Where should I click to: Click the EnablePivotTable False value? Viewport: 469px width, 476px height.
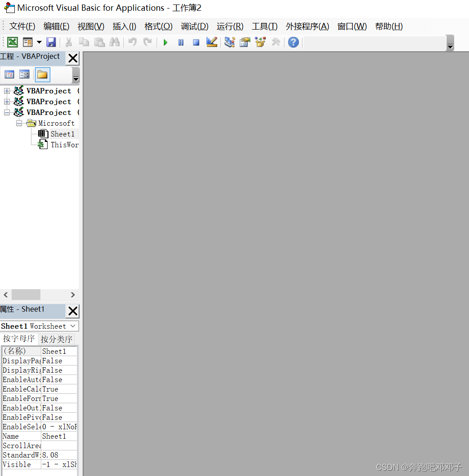(59, 417)
